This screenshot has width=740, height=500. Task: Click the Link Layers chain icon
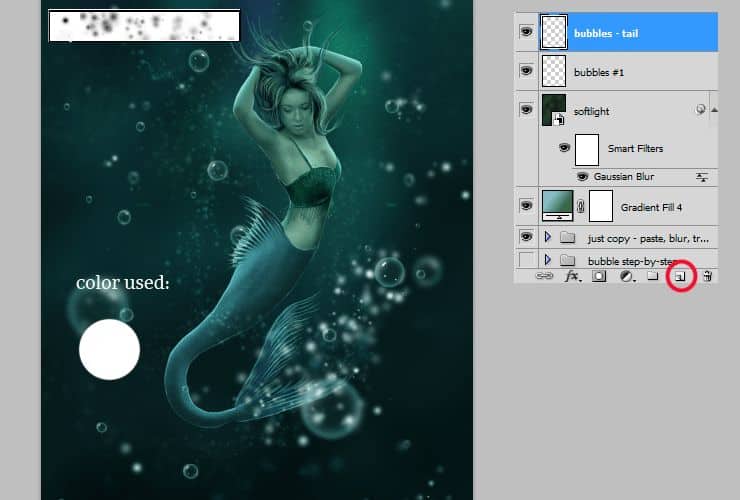[546, 275]
